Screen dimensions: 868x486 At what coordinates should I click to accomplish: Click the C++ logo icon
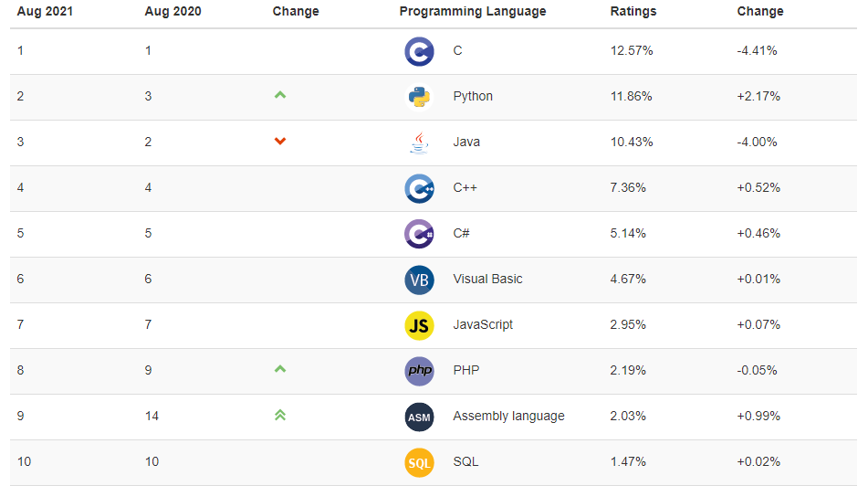[419, 188]
